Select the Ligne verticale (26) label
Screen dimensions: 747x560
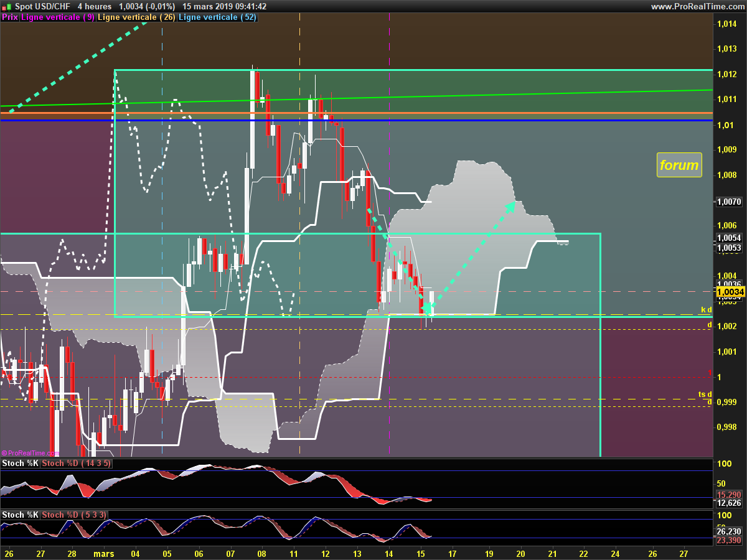[x=137, y=17]
